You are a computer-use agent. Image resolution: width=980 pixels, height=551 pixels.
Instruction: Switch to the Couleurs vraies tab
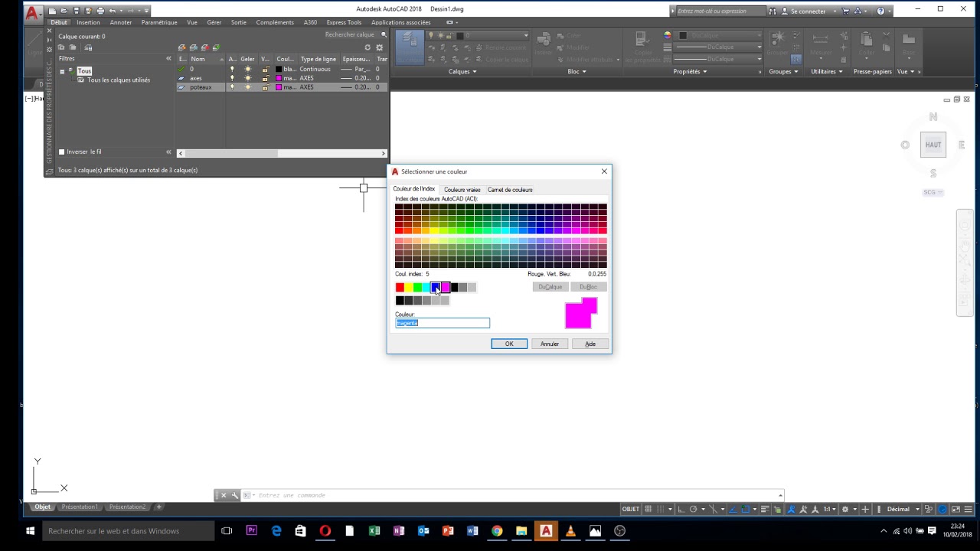(x=462, y=190)
